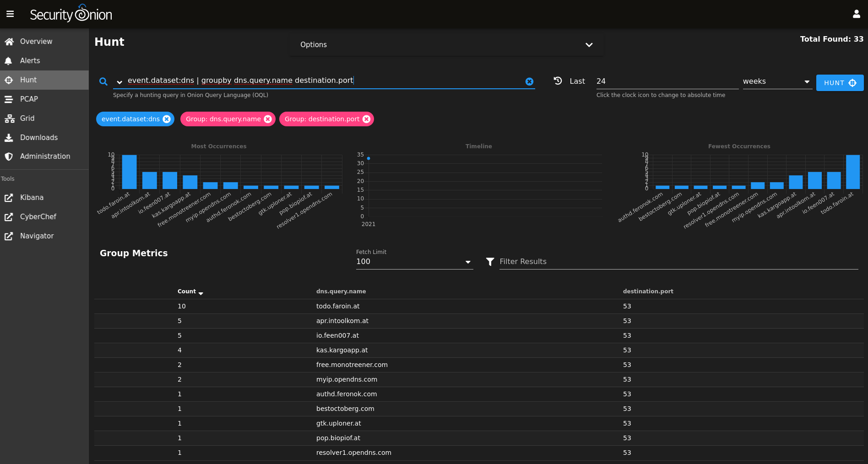Click kas.kargoapp.at table cell
The width and height of the screenshot is (868, 464).
click(x=342, y=350)
